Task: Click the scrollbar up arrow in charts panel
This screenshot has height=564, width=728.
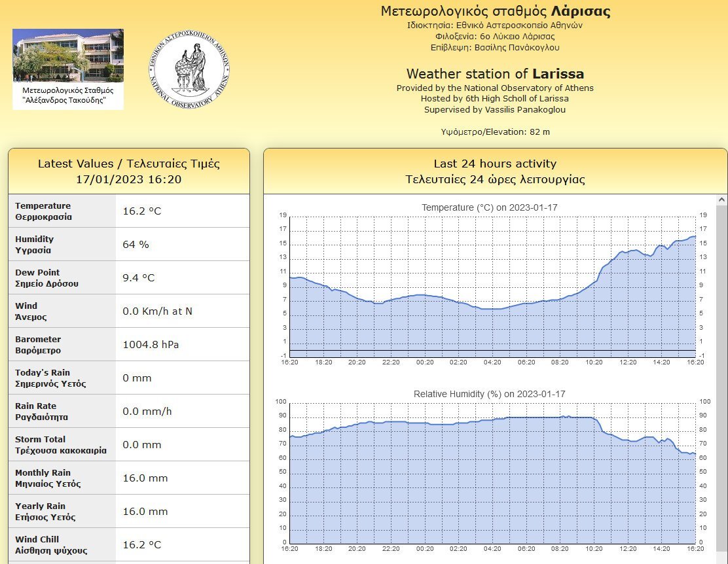Action: tap(721, 200)
